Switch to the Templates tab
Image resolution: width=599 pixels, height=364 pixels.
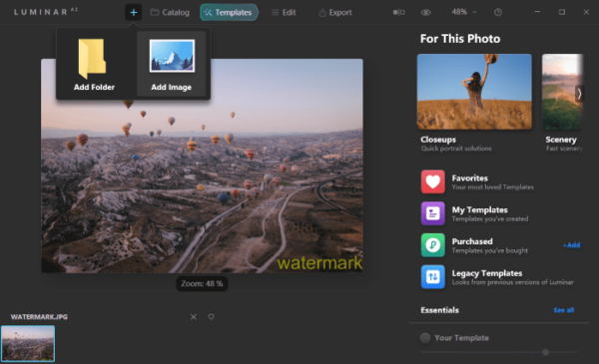tap(229, 13)
